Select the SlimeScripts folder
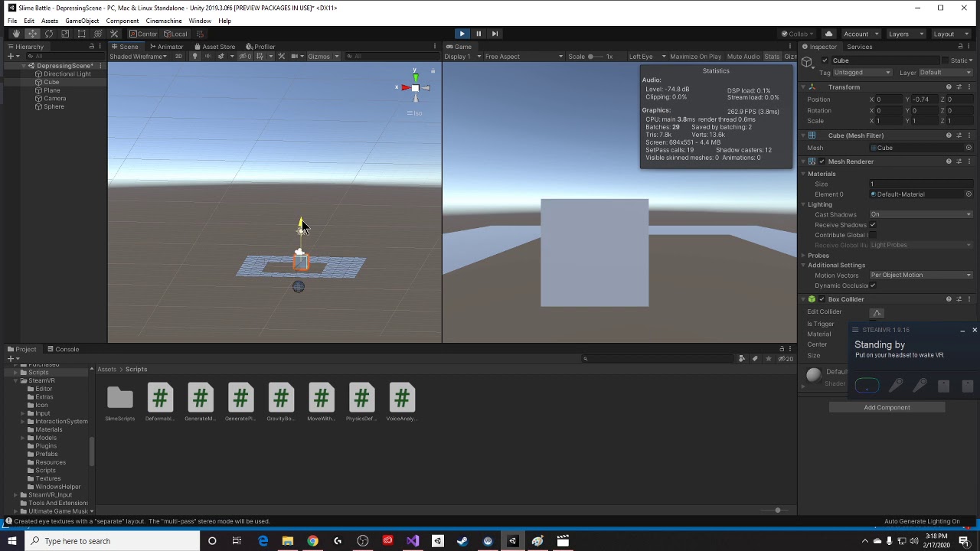 [x=120, y=403]
